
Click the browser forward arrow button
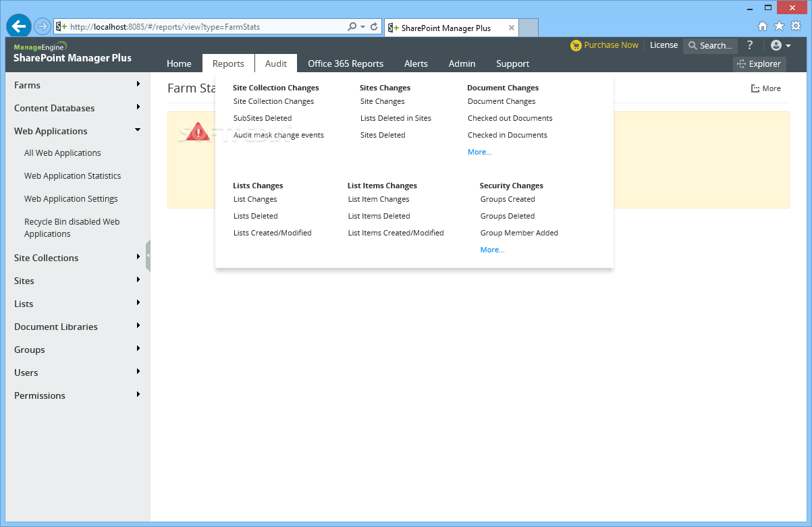tap(43, 26)
